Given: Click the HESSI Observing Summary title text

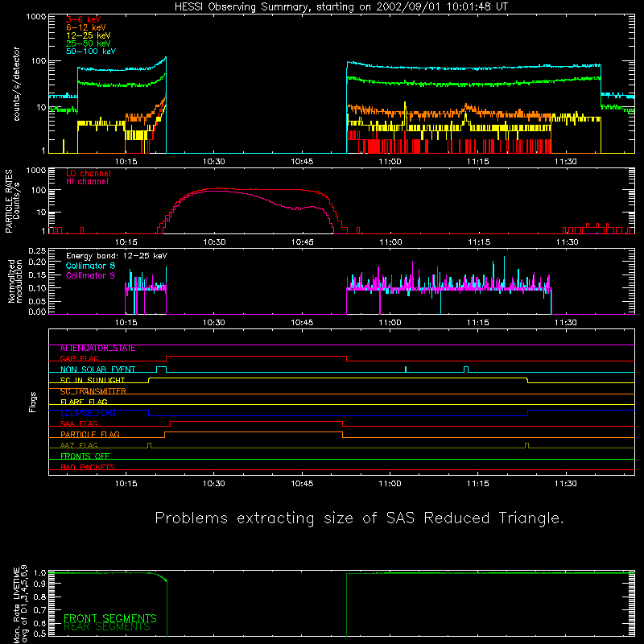Looking at the screenshot, I should [x=341, y=7].
